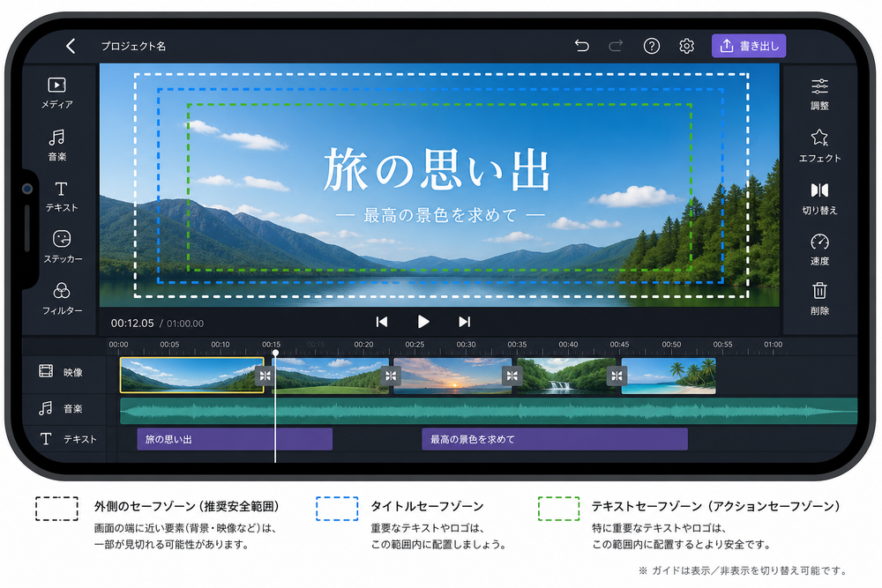Choose the 切り替え transition tool
Image resolution: width=882 pixels, height=588 pixels.
point(819,199)
